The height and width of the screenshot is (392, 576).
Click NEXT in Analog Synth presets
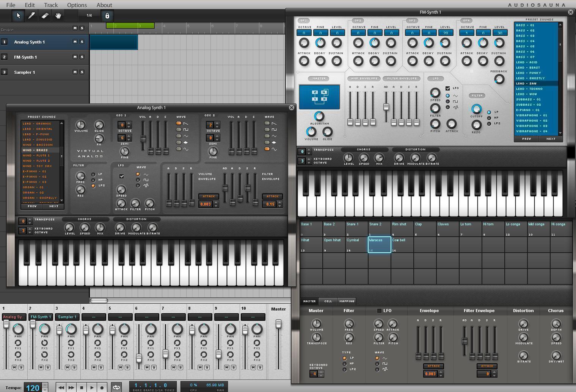(54, 206)
